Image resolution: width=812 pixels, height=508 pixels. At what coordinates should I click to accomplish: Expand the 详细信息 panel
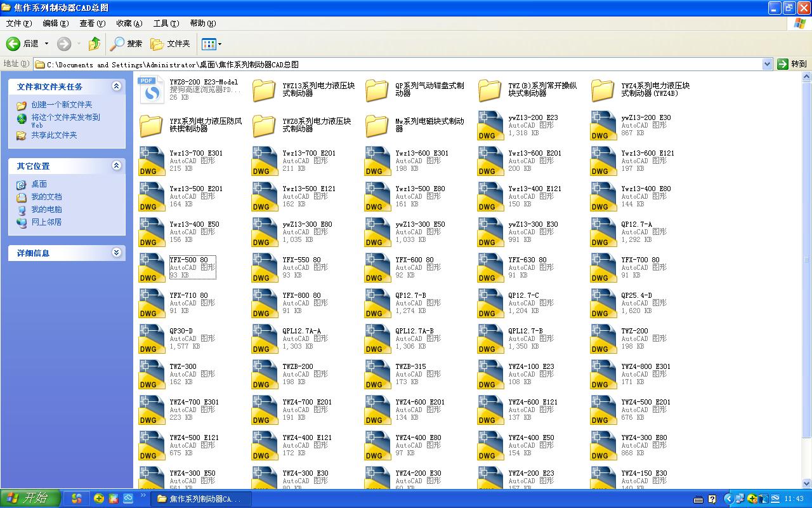(x=116, y=253)
